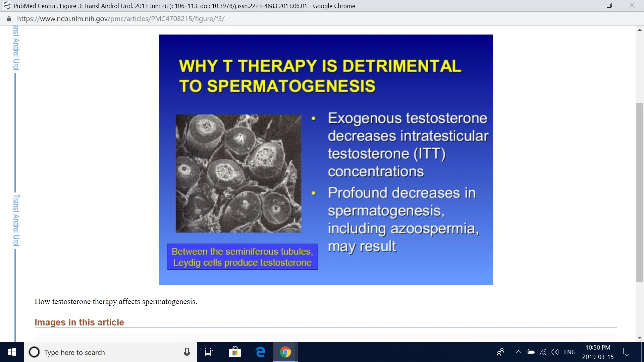Launch Microsoft Edge from the taskbar
The width and height of the screenshot is (644, 362).
point(260,352)
